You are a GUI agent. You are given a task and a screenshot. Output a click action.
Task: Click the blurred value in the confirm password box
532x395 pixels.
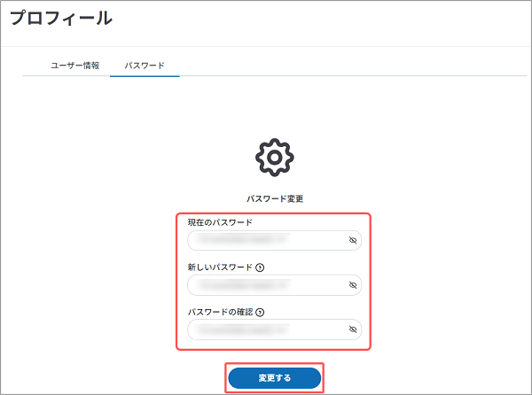click(x=243, y=329)
